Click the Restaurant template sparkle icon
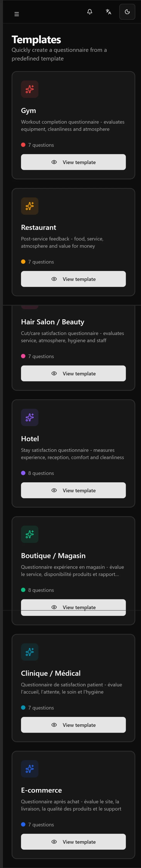141x868 pixels. click(x=30, y=206)
